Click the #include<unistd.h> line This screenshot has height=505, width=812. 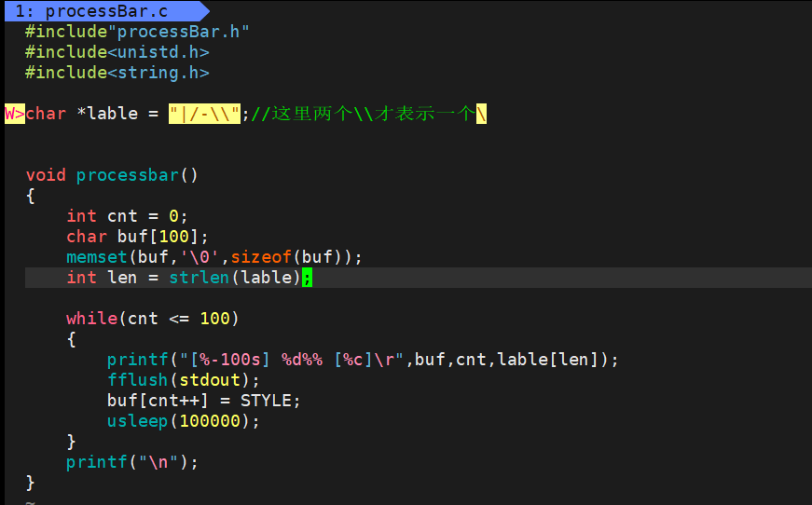(117, 52)
